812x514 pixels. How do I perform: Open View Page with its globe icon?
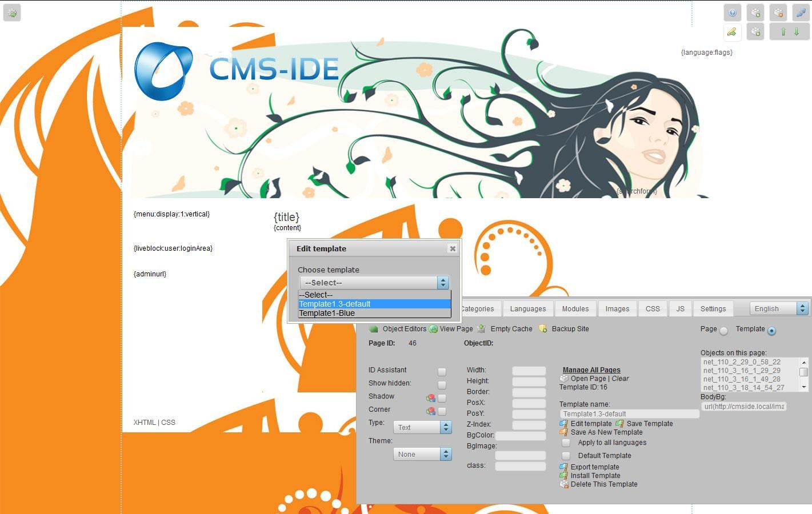click(433, 329)
